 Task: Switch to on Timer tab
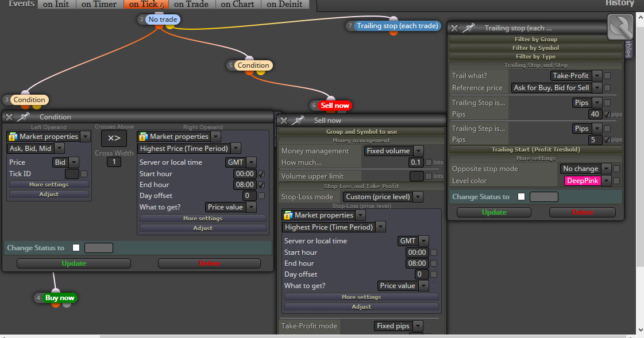coord(99,4)
